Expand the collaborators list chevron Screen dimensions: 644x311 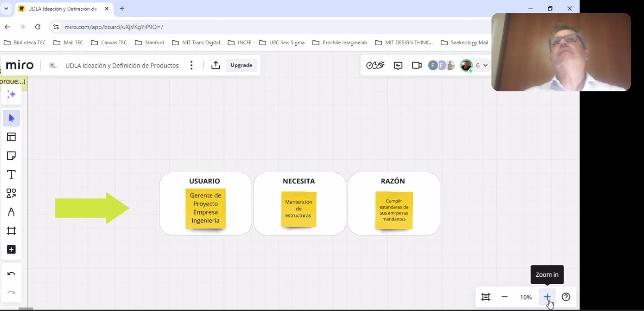tap(485, 65)
